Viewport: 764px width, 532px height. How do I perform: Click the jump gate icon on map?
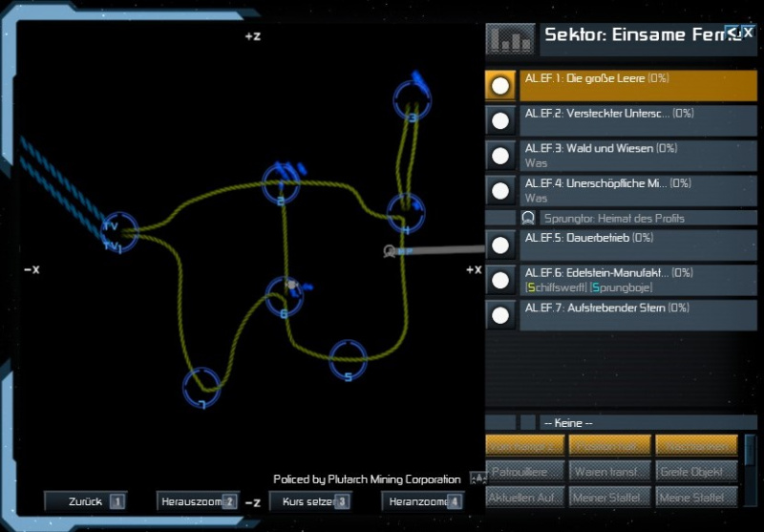[390, 251]
